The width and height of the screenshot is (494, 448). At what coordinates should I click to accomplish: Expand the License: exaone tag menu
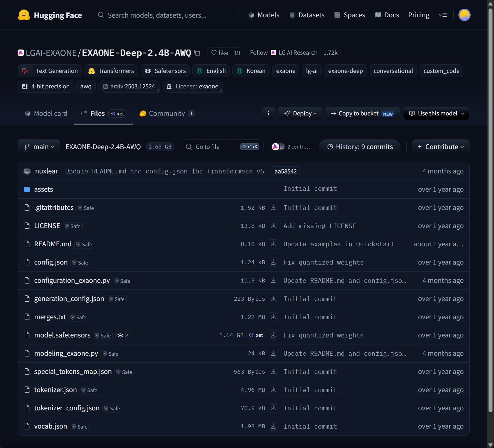(193, 86)
